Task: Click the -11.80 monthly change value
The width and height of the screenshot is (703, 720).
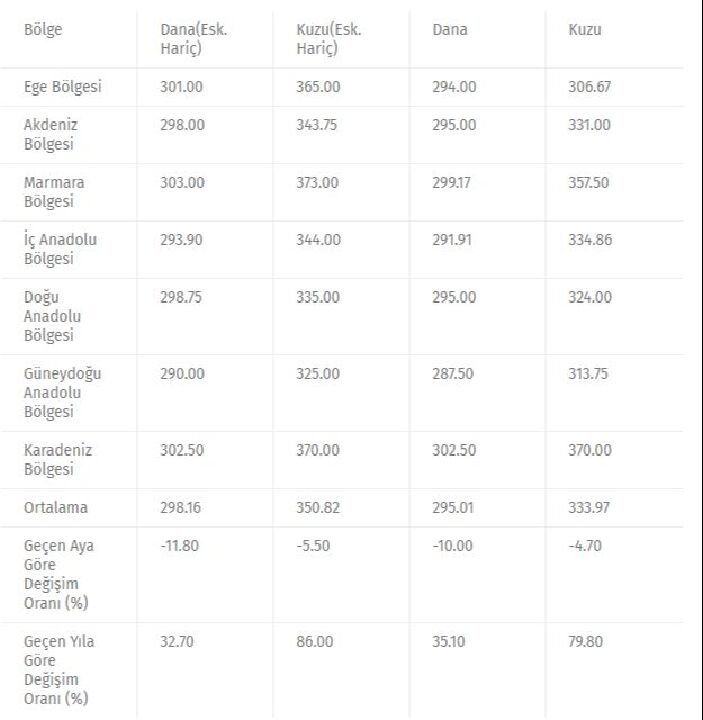Action: 180,546
